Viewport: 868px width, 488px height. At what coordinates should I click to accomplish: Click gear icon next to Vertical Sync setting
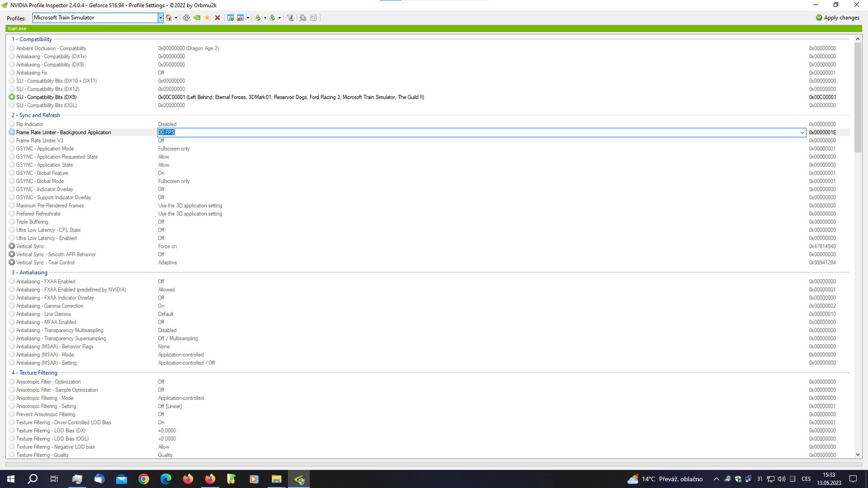pos(12,246)
